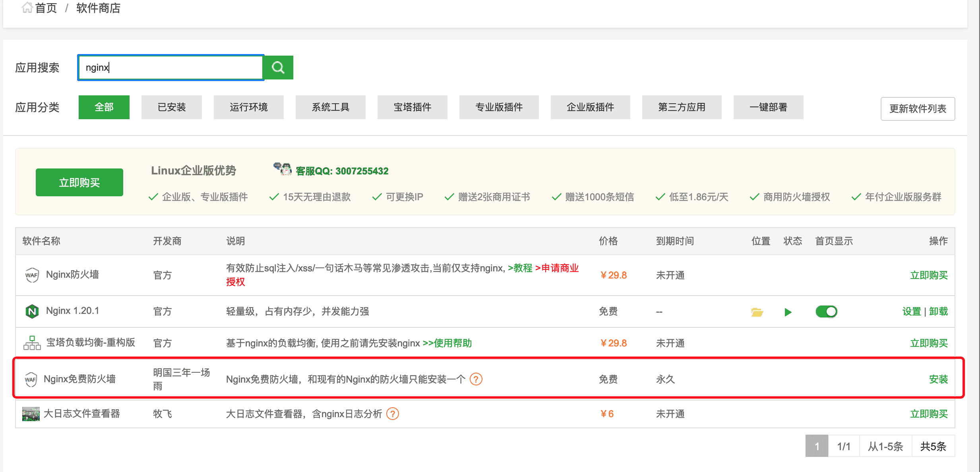Image resolution: width=980 pixels, height=472 pixels.
Task: Open 设置 for Nginx 1.20.1
Action: coord(911,311)
